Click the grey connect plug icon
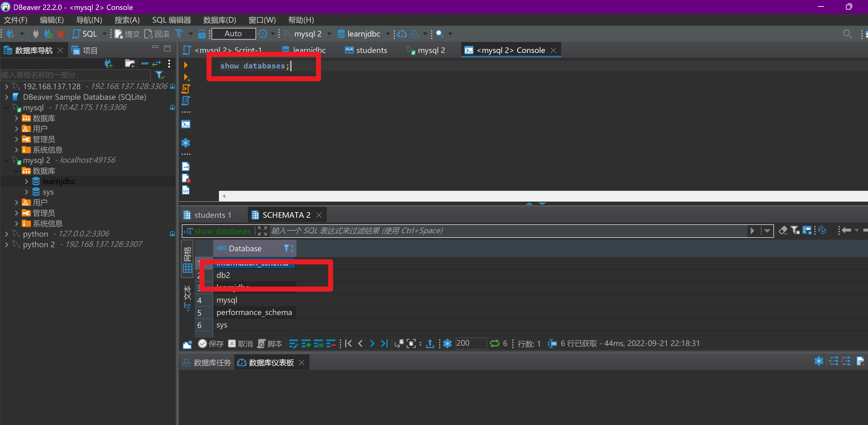 pos(36,34)
